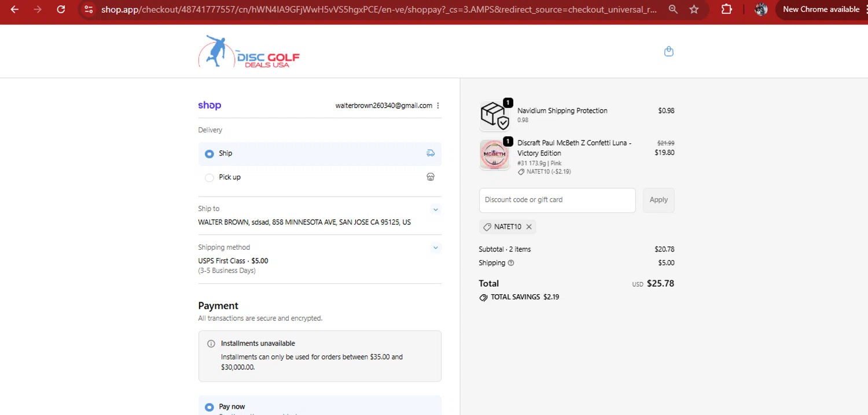Click the walterbrown260340@gmail.com email
The width and height of the screenshot is (868, 415).
pyautogui.click(x=384, y=106)
